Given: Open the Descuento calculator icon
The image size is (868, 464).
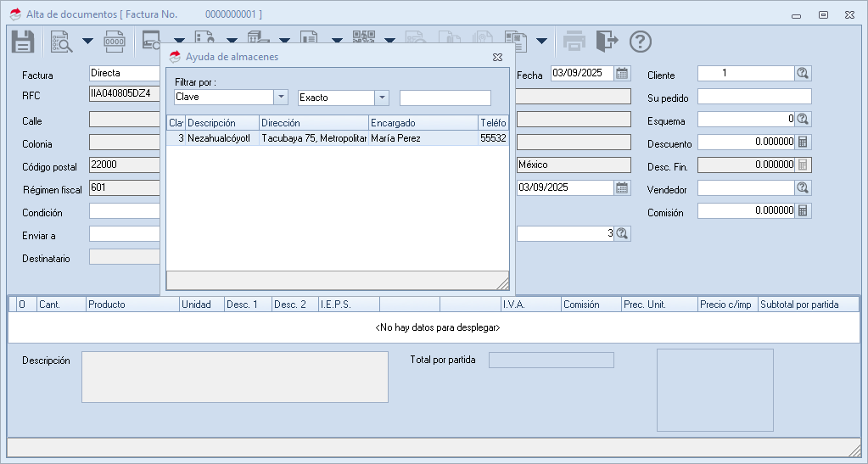Looking at the screenshot, I should (803, 143).
